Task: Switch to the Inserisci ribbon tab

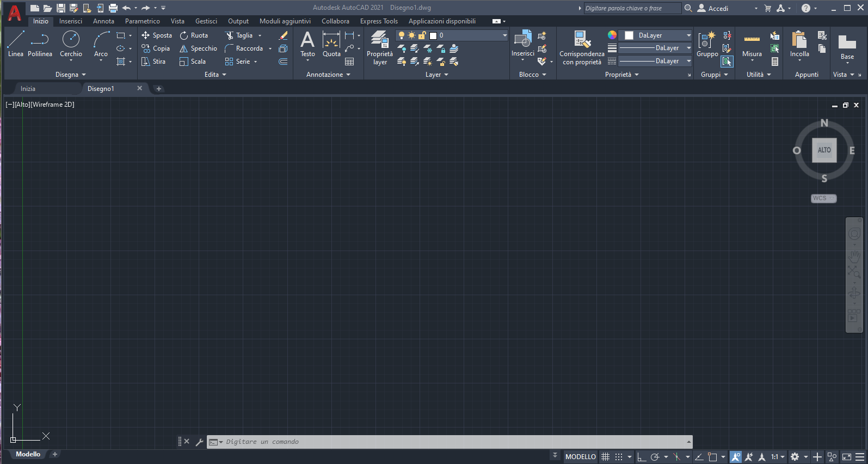Action: (71, 21)
